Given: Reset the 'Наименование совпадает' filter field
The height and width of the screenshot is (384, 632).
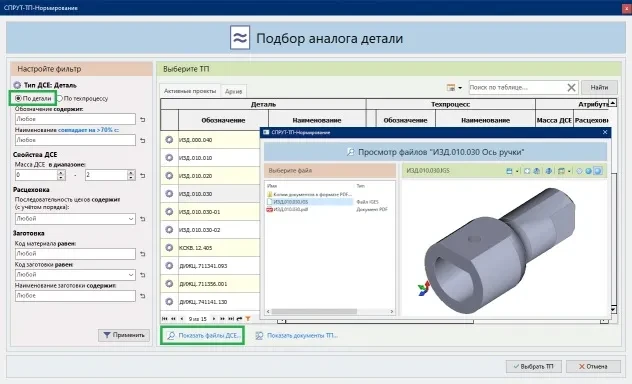Looking at the screenshot, I should click(x=143, y=140).
